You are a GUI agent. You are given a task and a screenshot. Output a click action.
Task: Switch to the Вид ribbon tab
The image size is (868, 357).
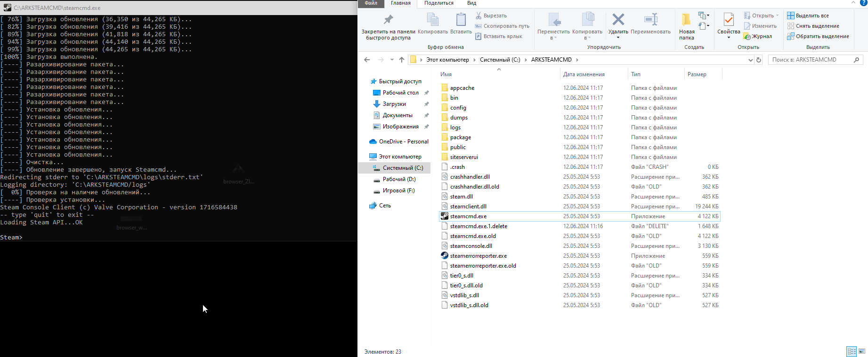coord(471,3)
